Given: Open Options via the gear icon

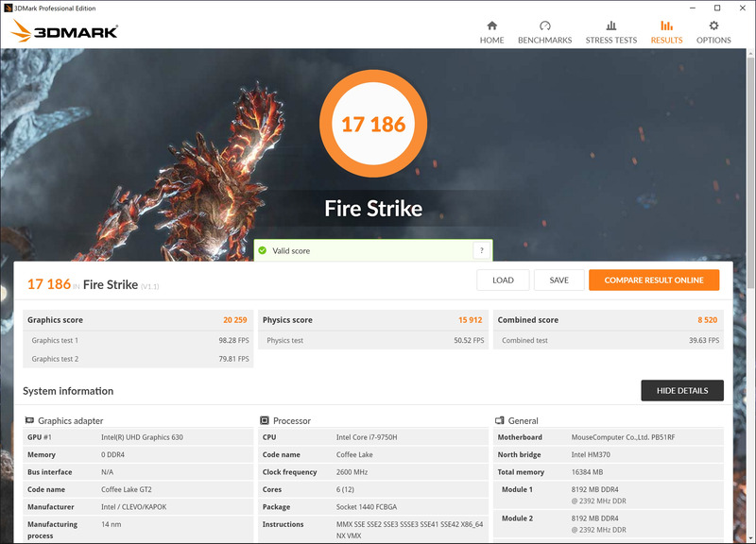Looking at the screenshot, I should [x=713, y=25].
